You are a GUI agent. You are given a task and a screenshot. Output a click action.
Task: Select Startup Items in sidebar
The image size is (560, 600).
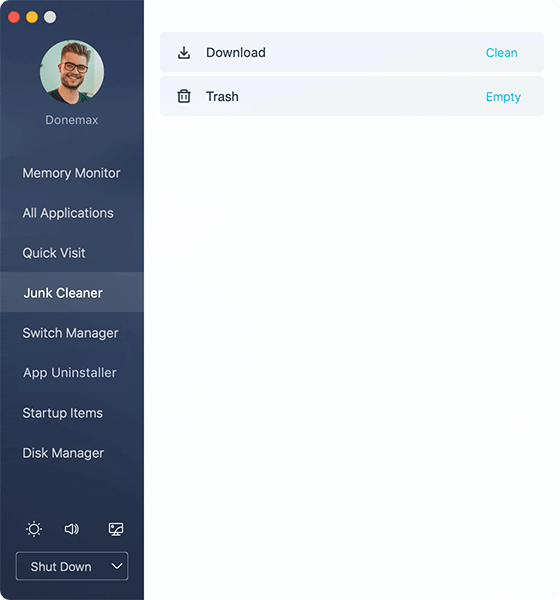63,413
